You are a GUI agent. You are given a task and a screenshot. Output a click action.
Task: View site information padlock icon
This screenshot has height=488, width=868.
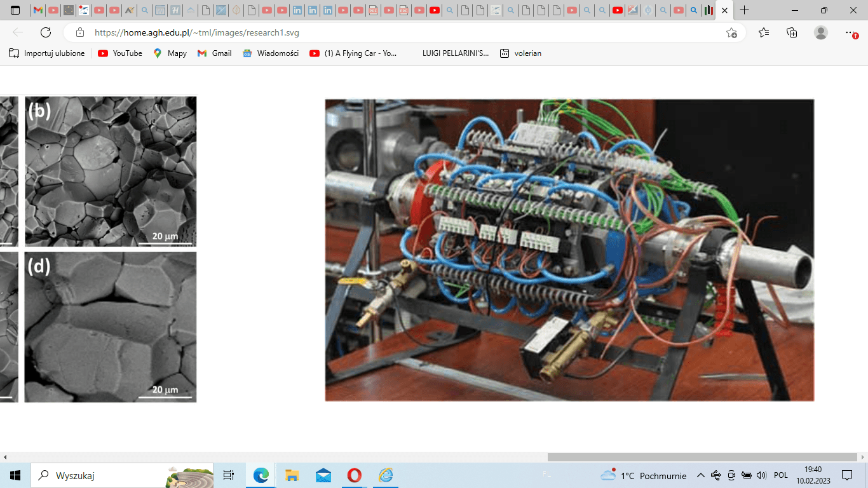pos(80,32)
